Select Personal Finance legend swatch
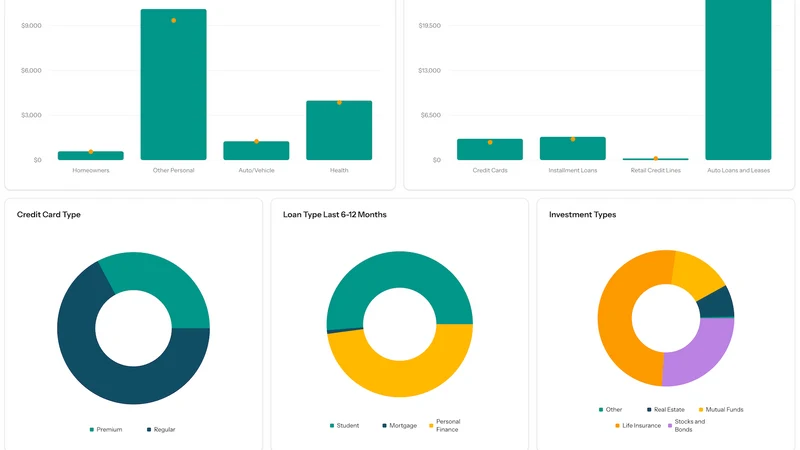This screenshot has width=800, height=450. coord(431,426)
